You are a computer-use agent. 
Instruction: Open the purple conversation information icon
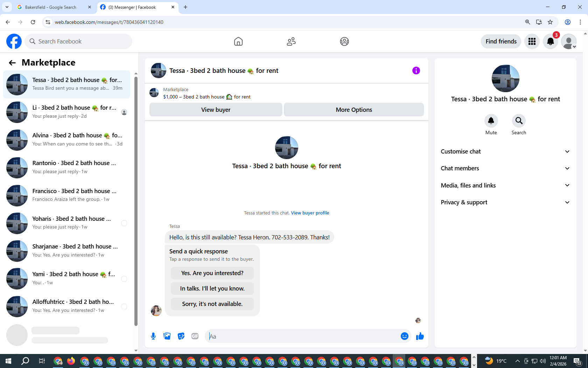(x=416, y=70)
